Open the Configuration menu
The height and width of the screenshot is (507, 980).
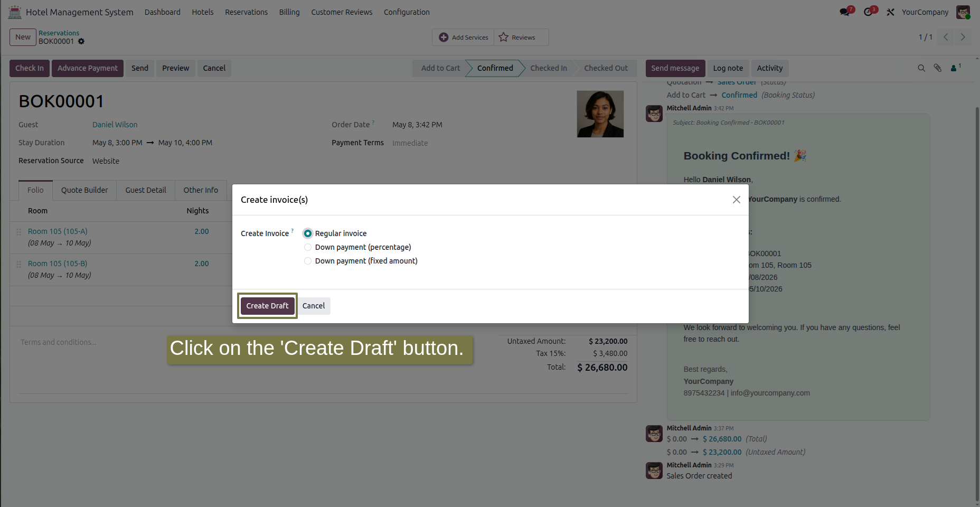point(407,12)
